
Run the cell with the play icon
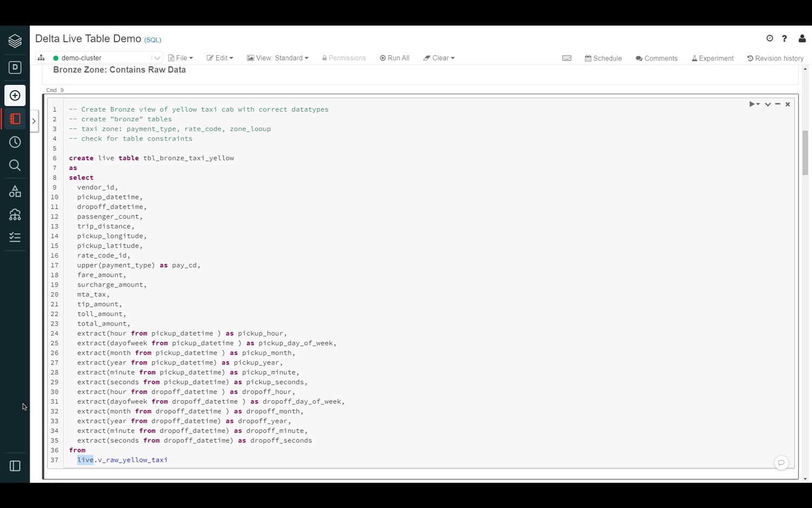click(x=752, y=104)
